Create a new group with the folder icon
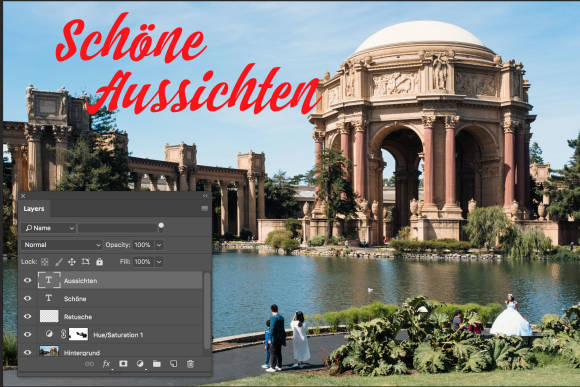The height and width of the screenshot is (387, 580). [x=157, y=364]
